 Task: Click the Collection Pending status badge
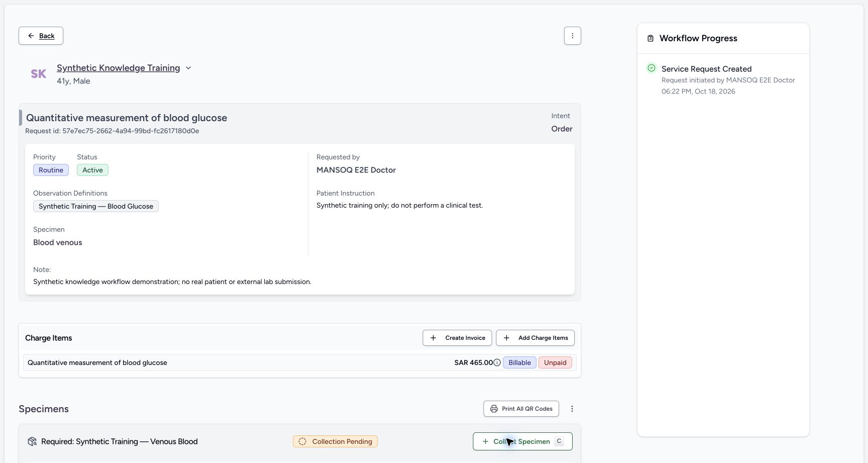(x=335, y=441)
